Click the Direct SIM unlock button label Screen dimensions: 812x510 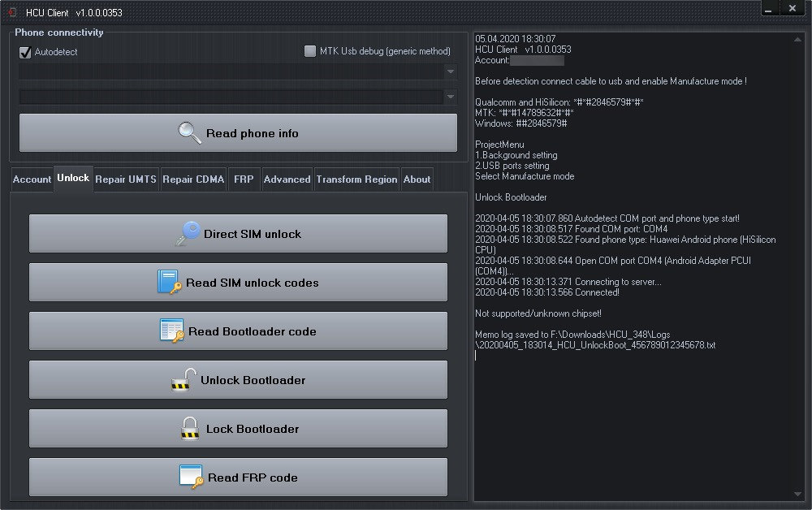tap(253, 234)
